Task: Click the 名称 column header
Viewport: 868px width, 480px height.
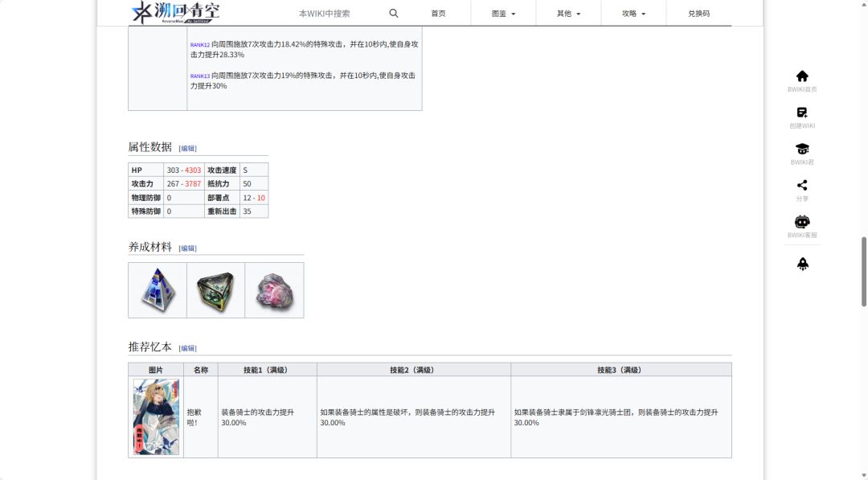Action: point(201,370)
